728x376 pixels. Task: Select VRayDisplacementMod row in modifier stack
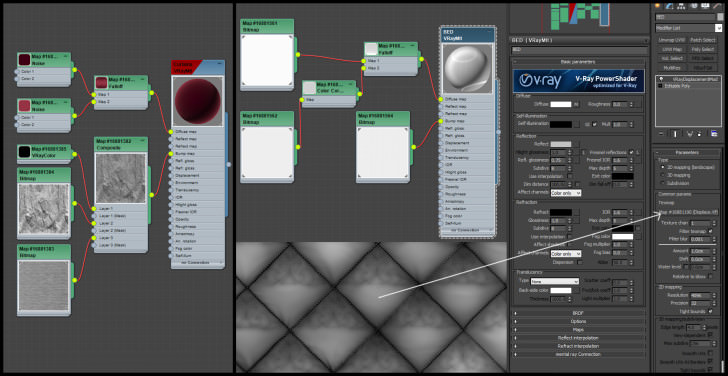[689, 80]
